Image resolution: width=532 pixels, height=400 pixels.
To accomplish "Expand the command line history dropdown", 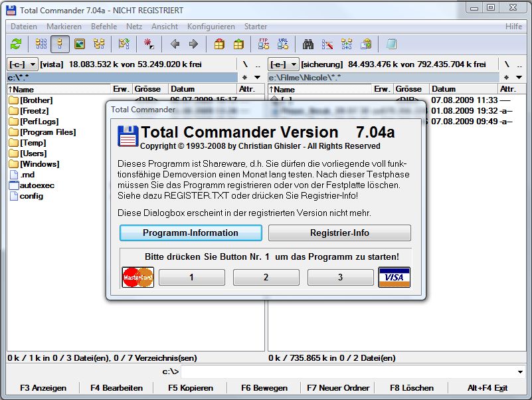I will click(519, 371).
